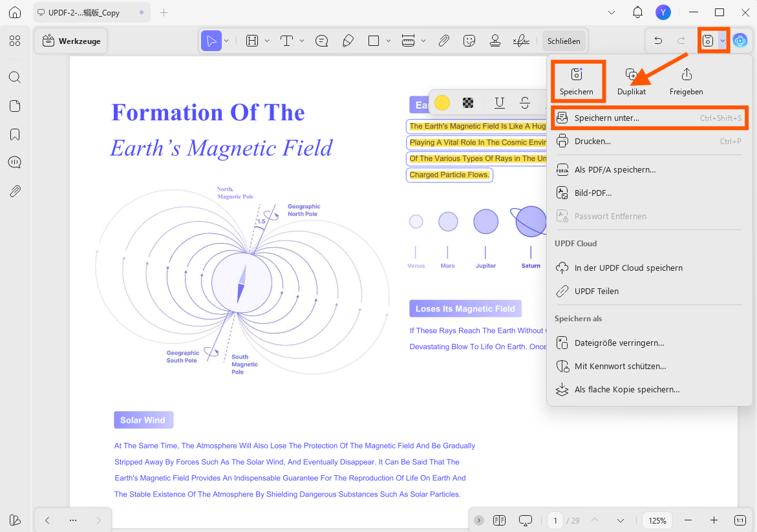Apply underline from floating toolbar
Image resolution: width=757 pixels, height=532 pixels.
click(500, 103)
